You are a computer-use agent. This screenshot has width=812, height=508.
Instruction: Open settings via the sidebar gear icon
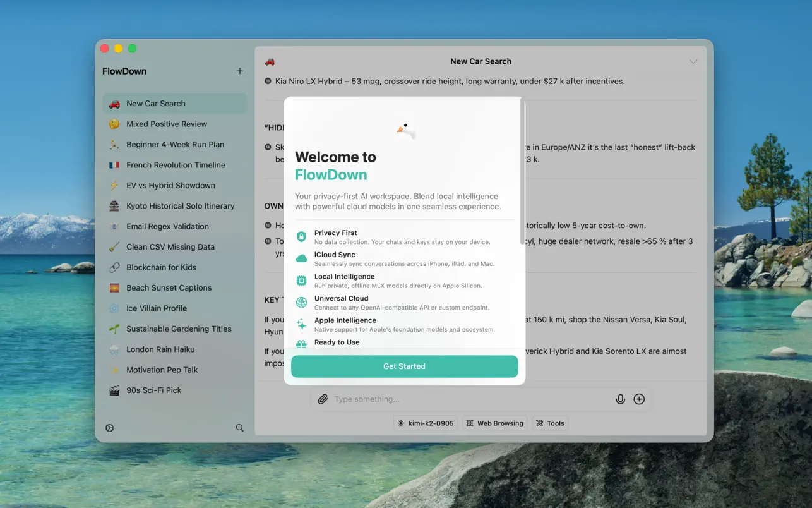point(110,428)
